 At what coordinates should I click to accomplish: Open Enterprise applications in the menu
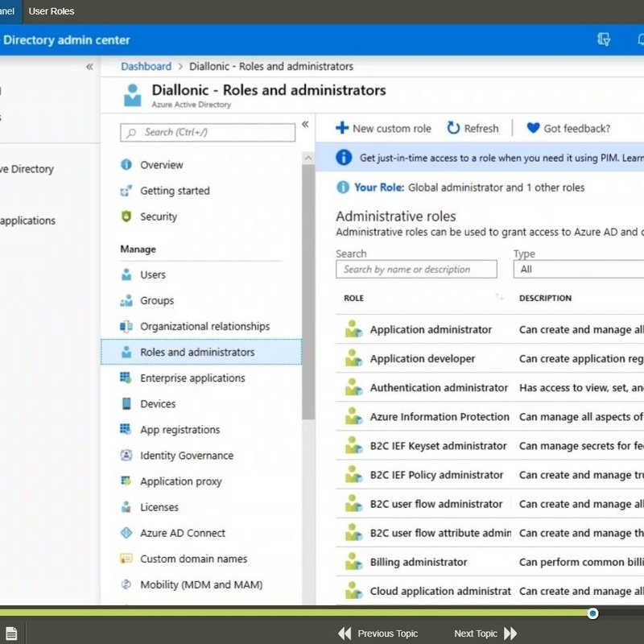coord(192,378)
